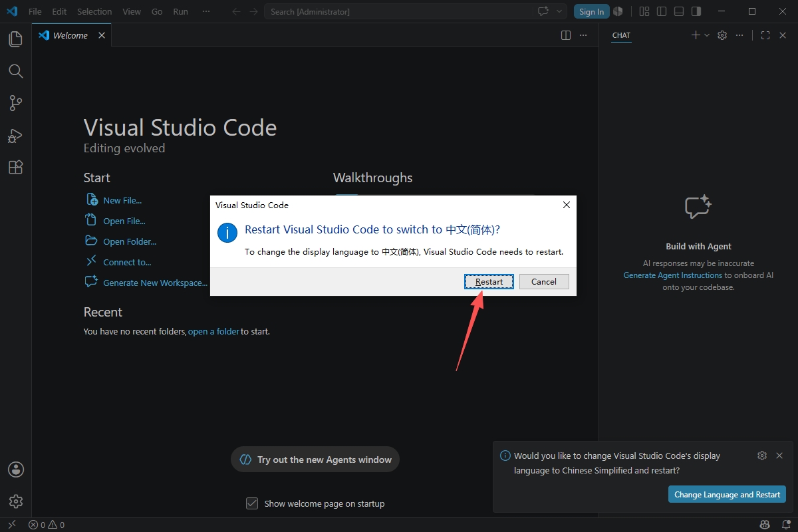The width and height of the screenshot is (798, 532).
Task: Click Copilot status icon beside Sign In
Action: tap(618, 11)
